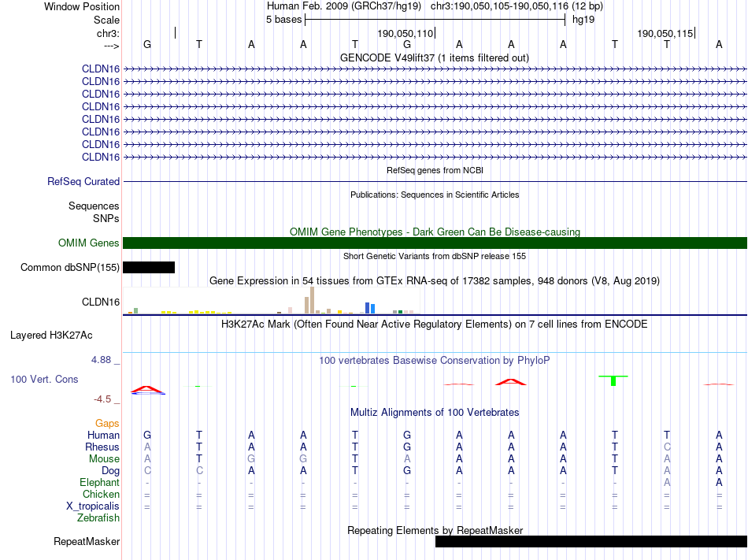Click the Human alignment row label
This screenshot has height=560, width=748.
coord(103,435)
